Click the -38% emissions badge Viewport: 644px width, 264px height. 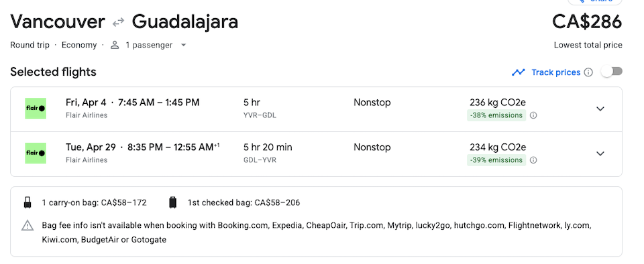496,116
